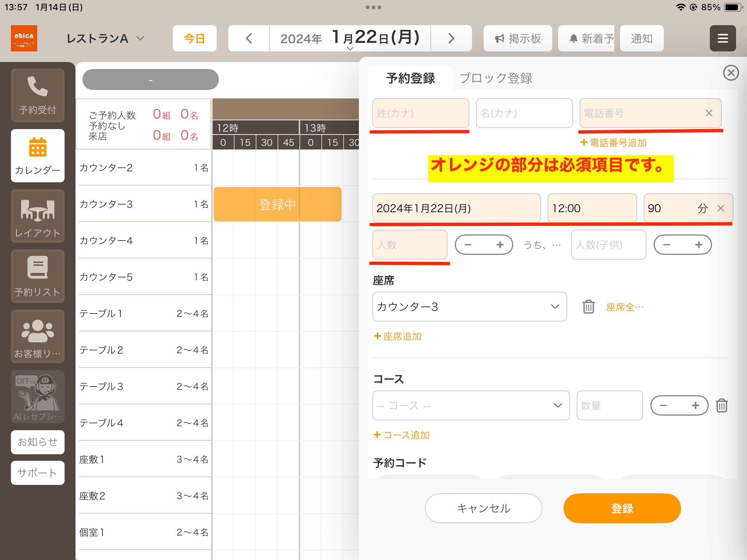The width and height of the screenshot is (747, 560).
Task: Click the orange 登録 button
Action: (x=622, y=508)
